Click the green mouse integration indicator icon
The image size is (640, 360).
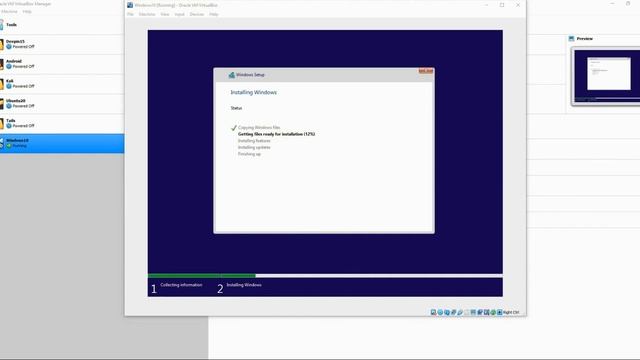click(x=493, y=312)
